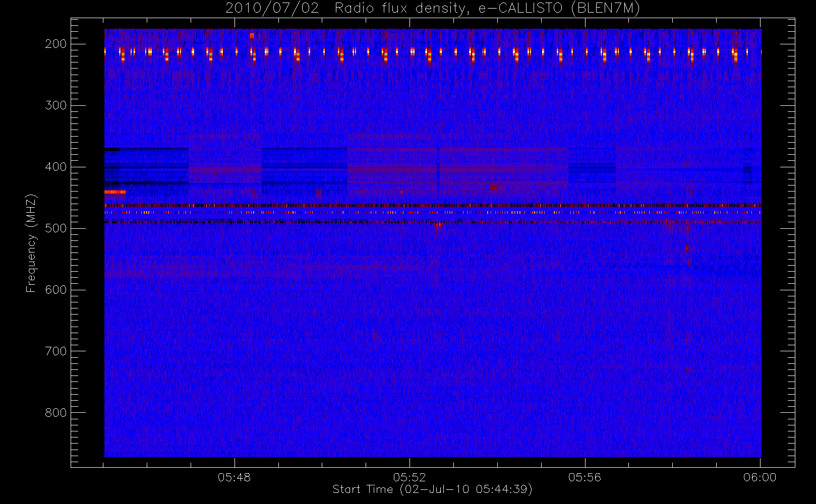
Task: Click the bright red burst near 440 MHz
Action: [x=115, y=192]
